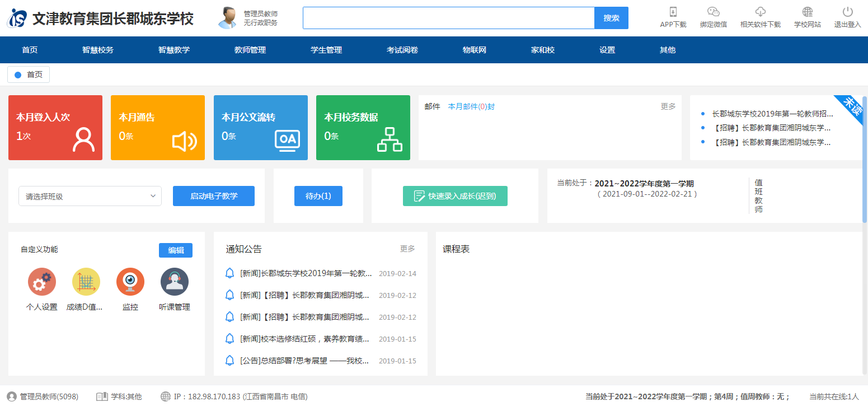Open news dated 2019-02-14
Image resolution: width=868 pixels, height=406 pixels.
pos(306,273)
